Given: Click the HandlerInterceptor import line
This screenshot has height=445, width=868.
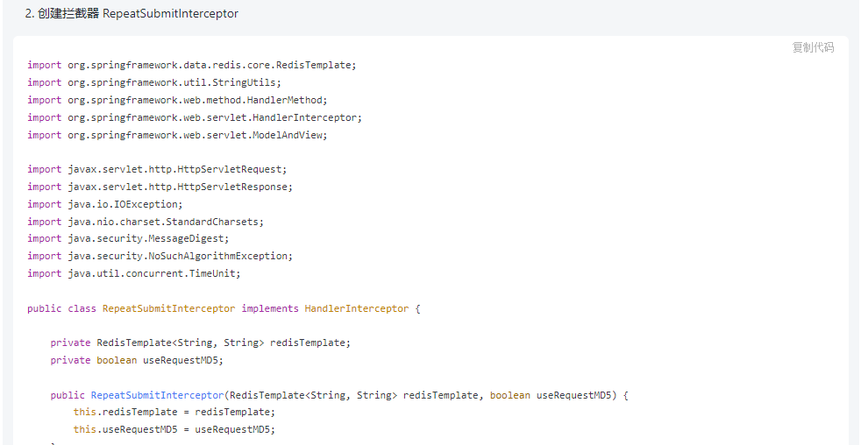Looking at the screenshot, I should point(194,117).
